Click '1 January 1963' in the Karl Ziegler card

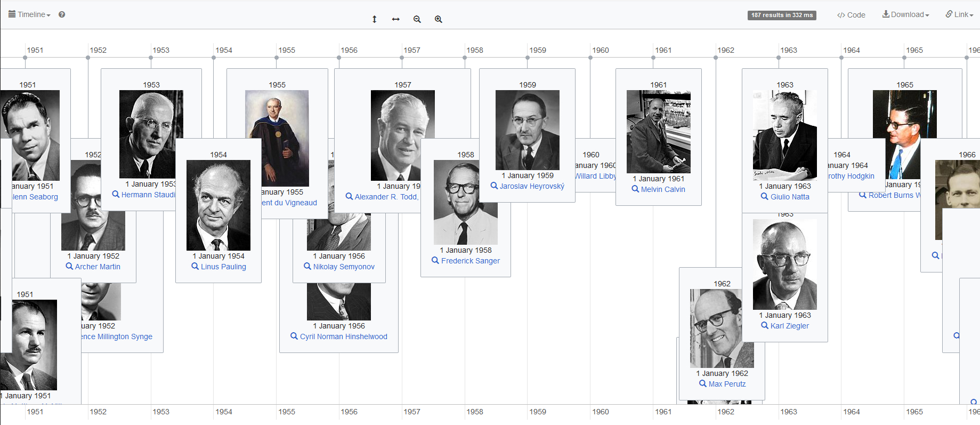coord(785,315)
